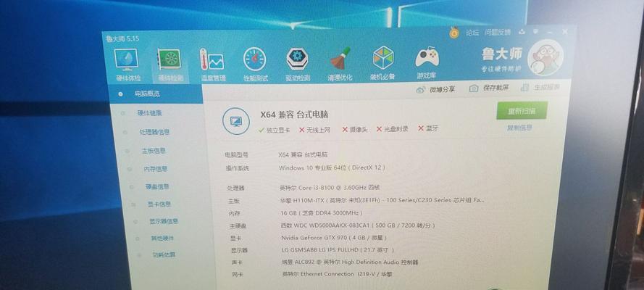The image size is (644, 290).
Task: Select 内存信息 in the sidebar
Action: click(156, 169)
